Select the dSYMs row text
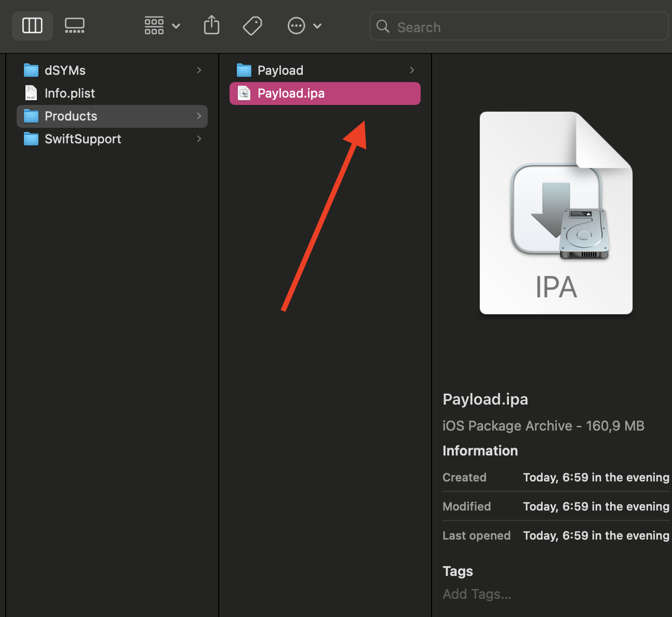Screen dimensions: 672x617 pos(65,70)
